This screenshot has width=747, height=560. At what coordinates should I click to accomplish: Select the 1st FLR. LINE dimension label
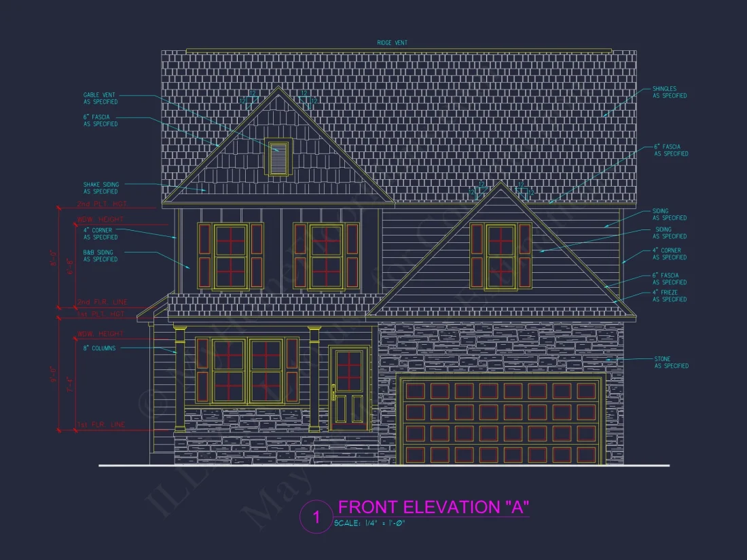pyautogui.click(x=101, y=424)
